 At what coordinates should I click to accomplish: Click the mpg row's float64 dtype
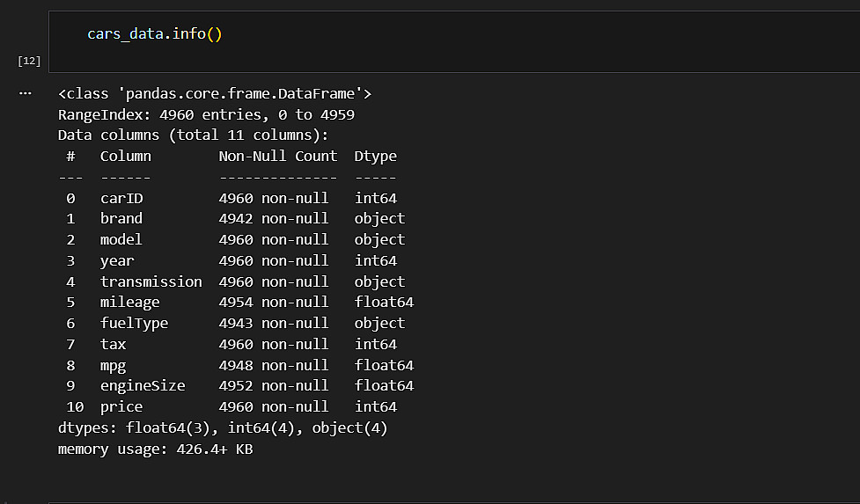[384, 365]
